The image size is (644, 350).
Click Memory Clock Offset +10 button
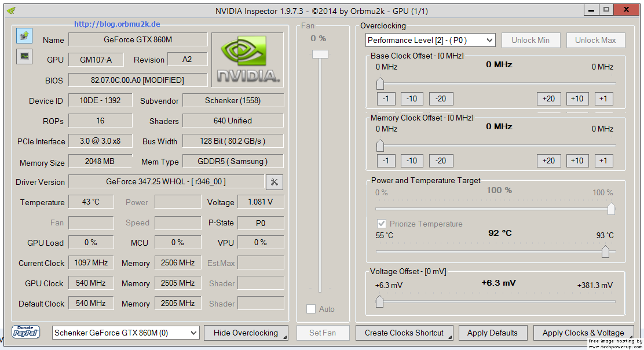(577, 161)
